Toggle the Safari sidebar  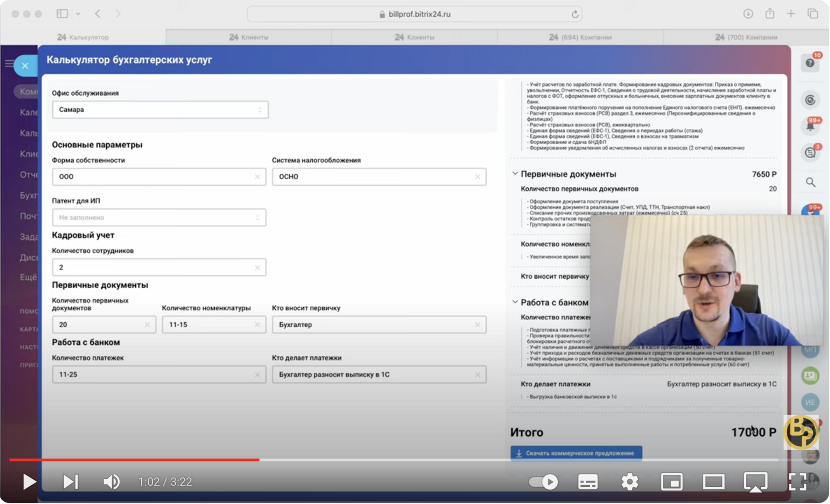(x=62, y=14)
